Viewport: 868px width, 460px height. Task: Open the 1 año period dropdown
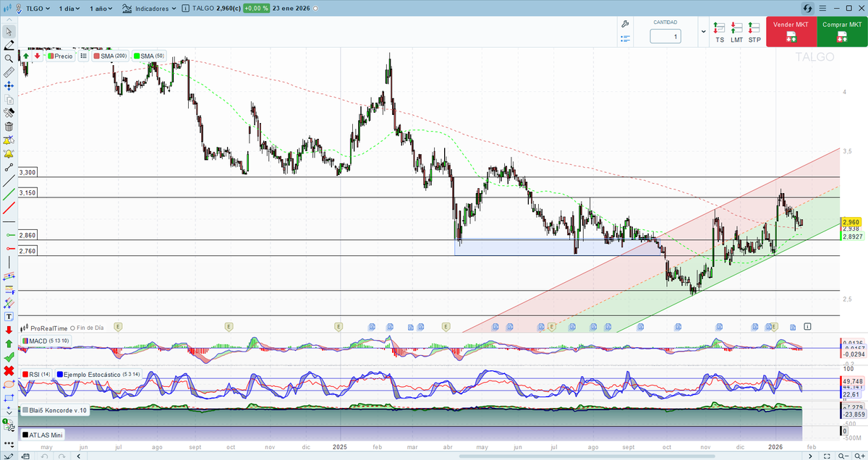(x=101, y=9)
